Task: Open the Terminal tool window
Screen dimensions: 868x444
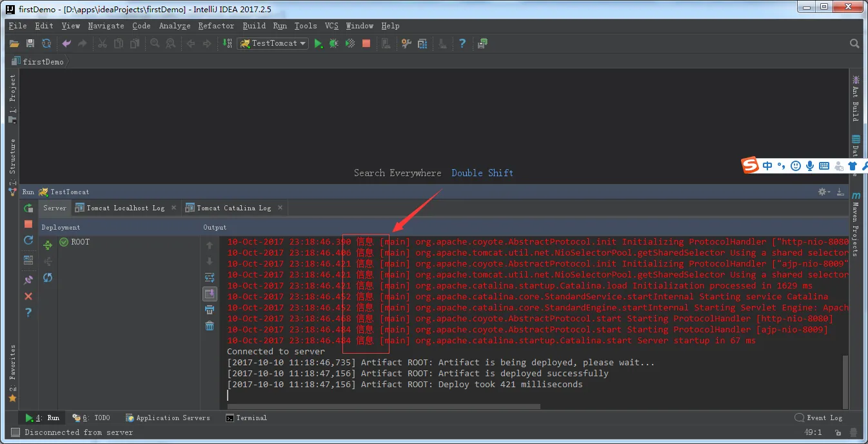Action: coord(246,418)
